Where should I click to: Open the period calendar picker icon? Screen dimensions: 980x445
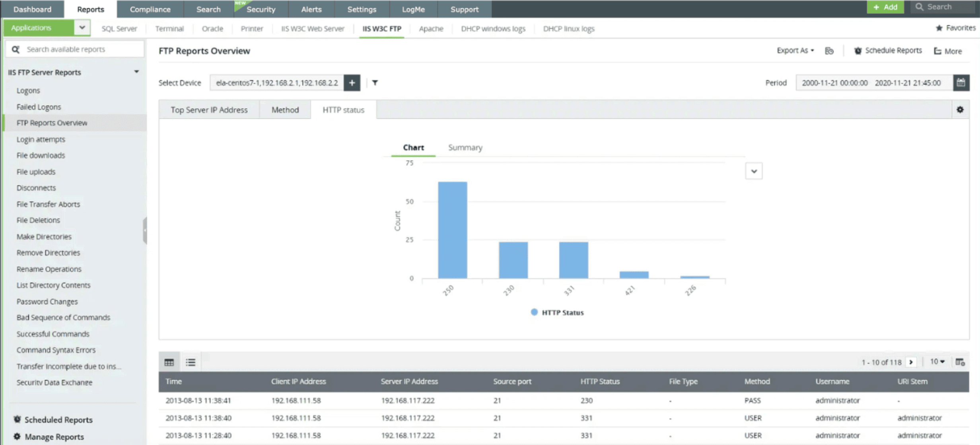coord(961,83)
